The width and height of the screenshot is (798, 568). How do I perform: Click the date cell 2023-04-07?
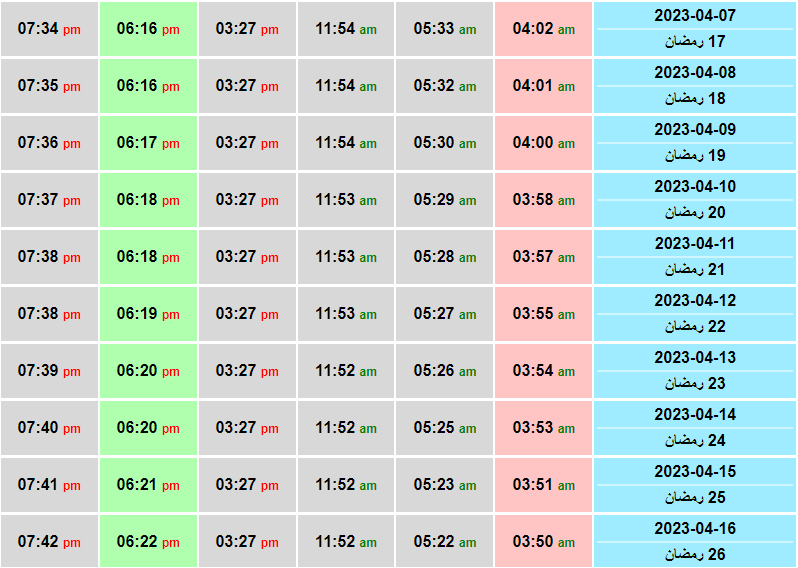tap(694, 16)
